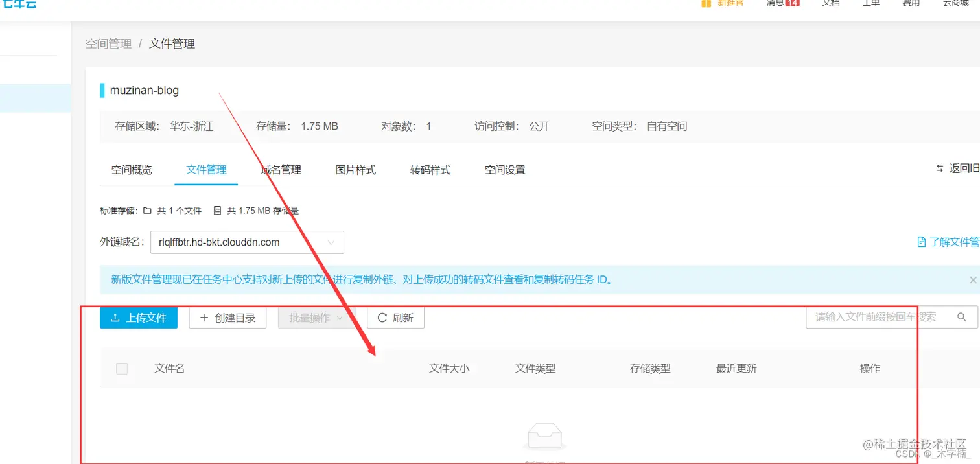
Task: Click the swap arrows icon beside 返回旧
Action: tap(940, 168)
